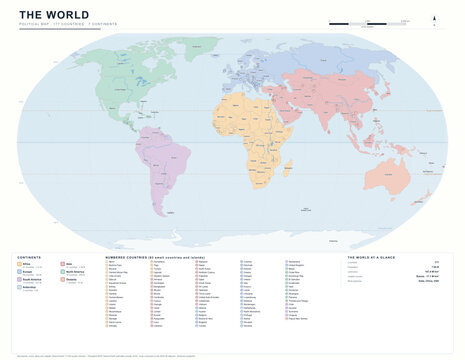This screenshot has width=465, height=360.
Task: Click the Antarctica label on the map
Action: (x=333, y=241)
